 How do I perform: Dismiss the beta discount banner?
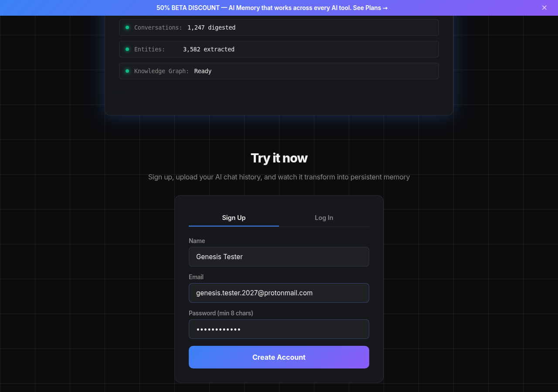click(x=544, y=8)
